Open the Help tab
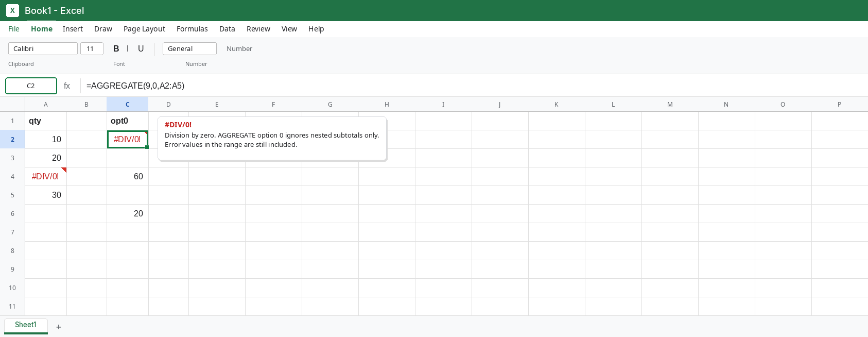This screenshot has width=868, height=337. (316, 29)
